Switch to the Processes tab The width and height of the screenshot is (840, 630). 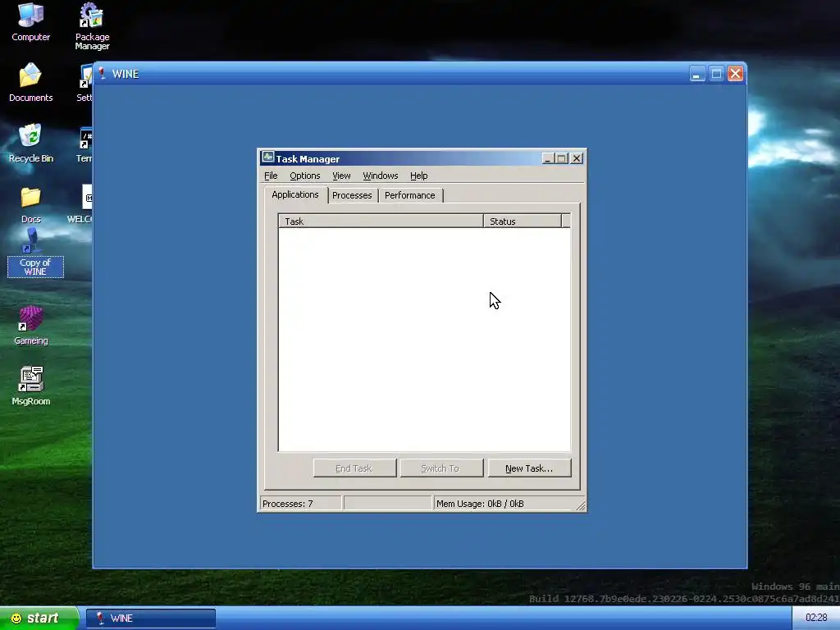(352, 195)
